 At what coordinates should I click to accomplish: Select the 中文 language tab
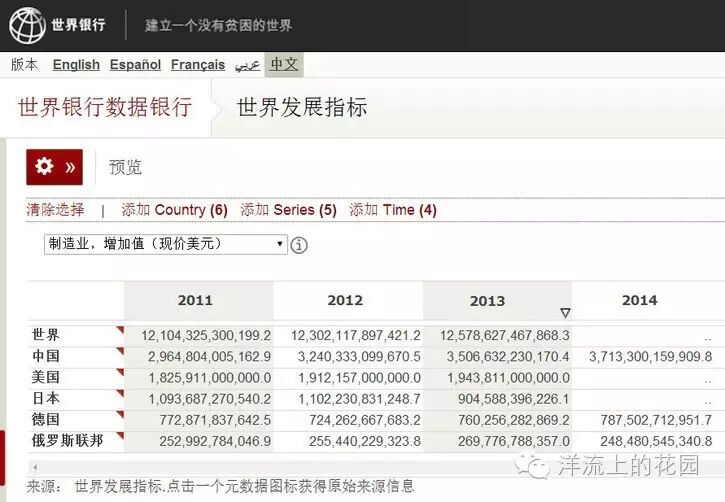pyautogui.click(x=284, y=64)
